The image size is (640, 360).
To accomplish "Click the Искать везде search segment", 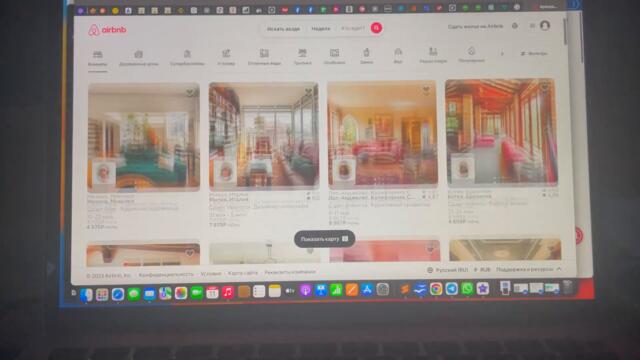I will (283, 29).
